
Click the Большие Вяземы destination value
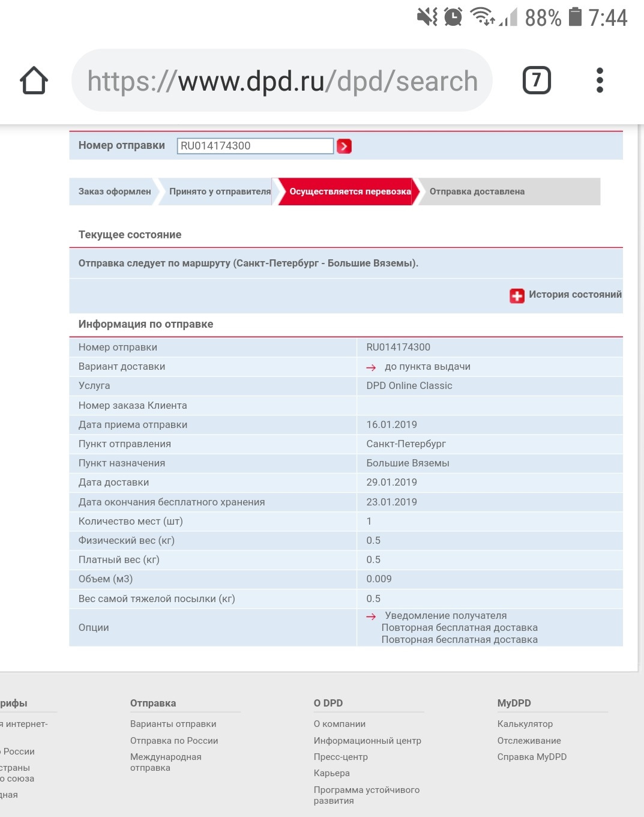(x=408, y=463)
